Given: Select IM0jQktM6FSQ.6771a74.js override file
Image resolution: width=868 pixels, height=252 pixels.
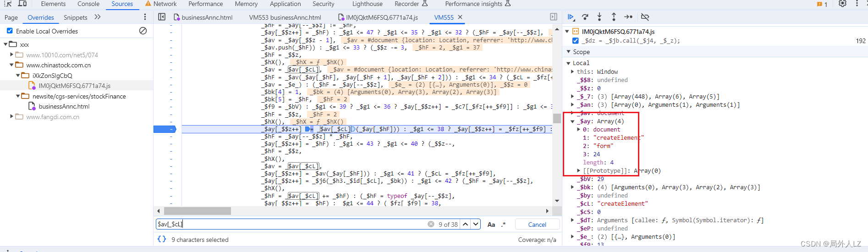Looking at the screenshot, I should click(74, 86).
